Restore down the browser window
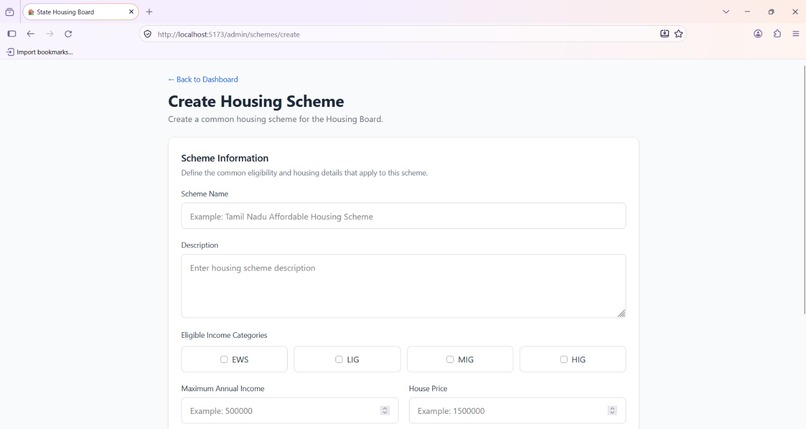The height and width of the screenshot is (429, 806). (771, 12)
